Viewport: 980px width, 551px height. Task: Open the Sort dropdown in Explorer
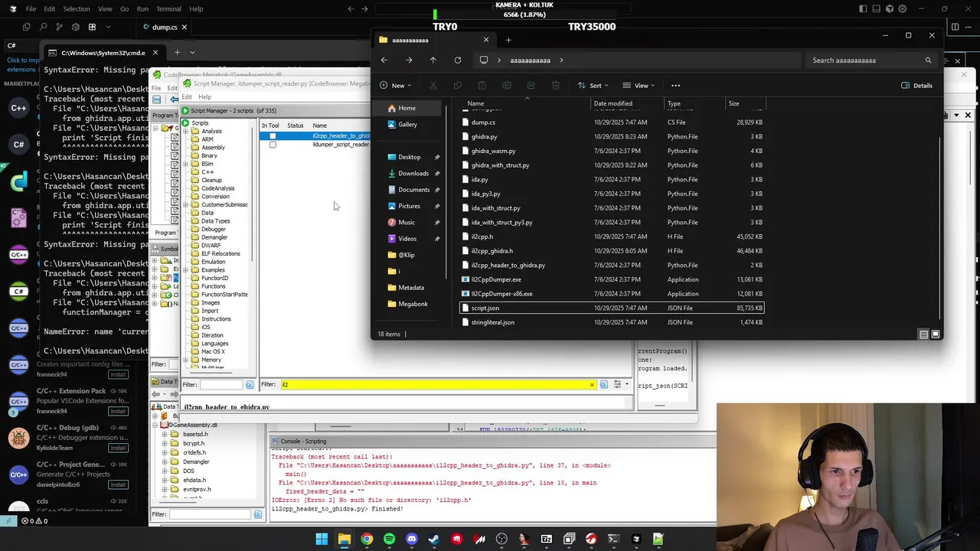click(593, 86)
